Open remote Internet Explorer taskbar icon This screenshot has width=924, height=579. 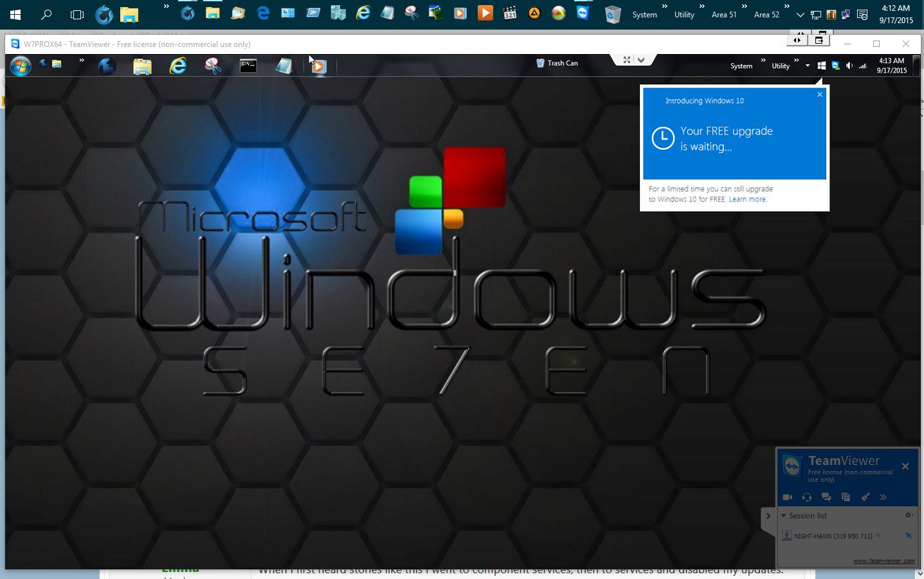[x=178, y=66]
